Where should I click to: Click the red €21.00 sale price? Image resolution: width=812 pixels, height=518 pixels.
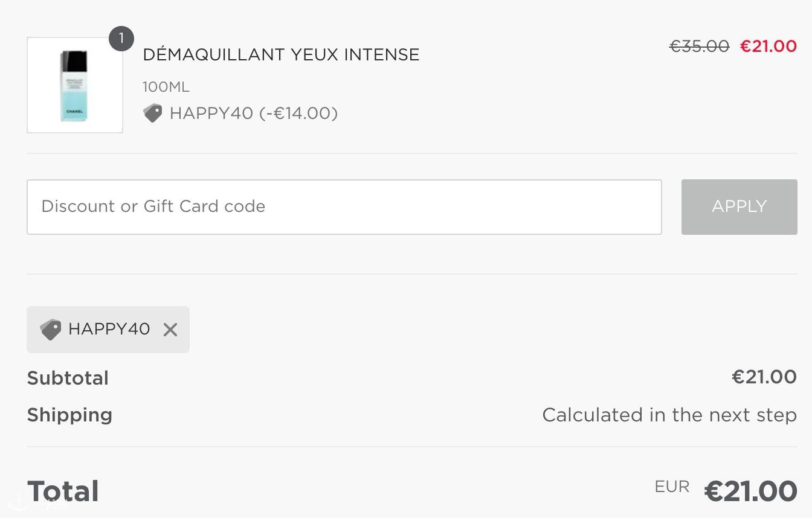(x=768, y=46)
